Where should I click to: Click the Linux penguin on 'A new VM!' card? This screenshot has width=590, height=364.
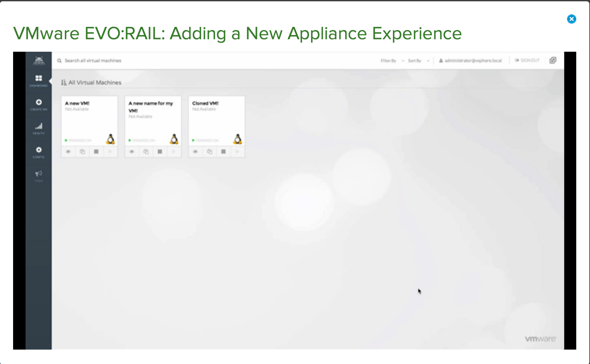coord(111,139)
